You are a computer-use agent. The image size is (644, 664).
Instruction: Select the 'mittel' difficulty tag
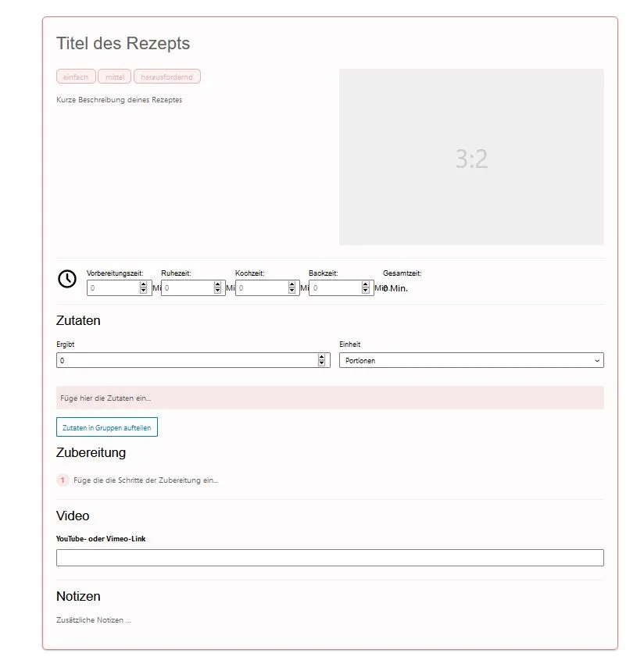pyautogui.click(x=115, y=77)
